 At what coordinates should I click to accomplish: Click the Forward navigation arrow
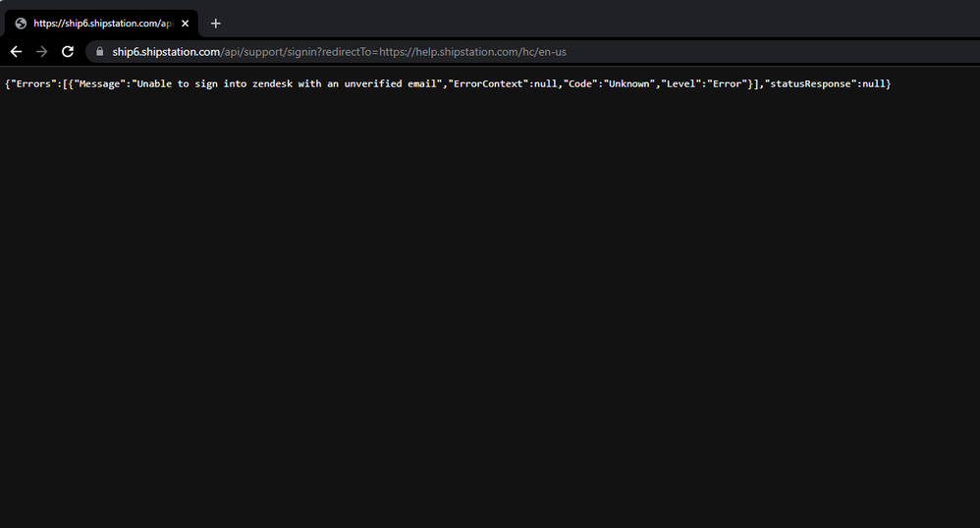pyautogui.click(x=41, y=52)
